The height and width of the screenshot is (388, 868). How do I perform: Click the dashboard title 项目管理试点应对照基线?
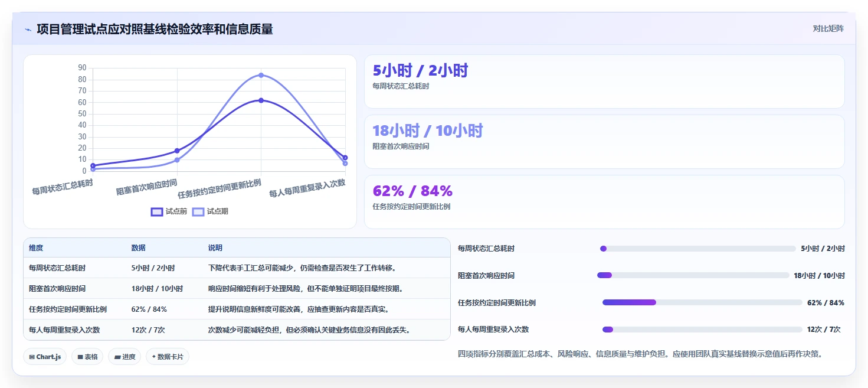click(155, 30)
